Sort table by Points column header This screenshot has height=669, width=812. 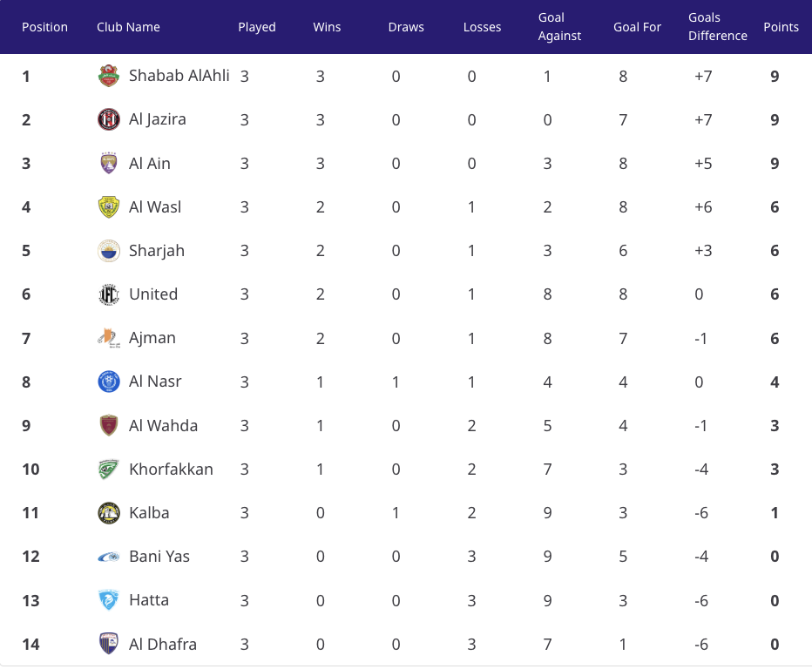click(781, 27)
